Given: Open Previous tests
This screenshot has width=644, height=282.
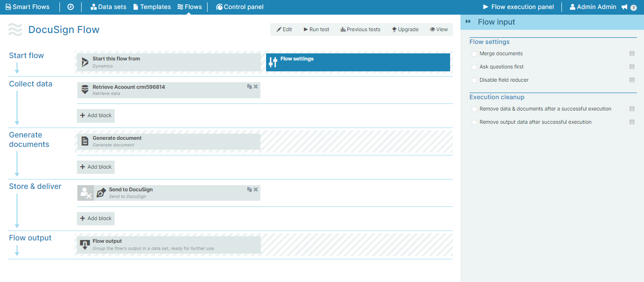Looking at the screenshot, I should [x=360, y=29].
